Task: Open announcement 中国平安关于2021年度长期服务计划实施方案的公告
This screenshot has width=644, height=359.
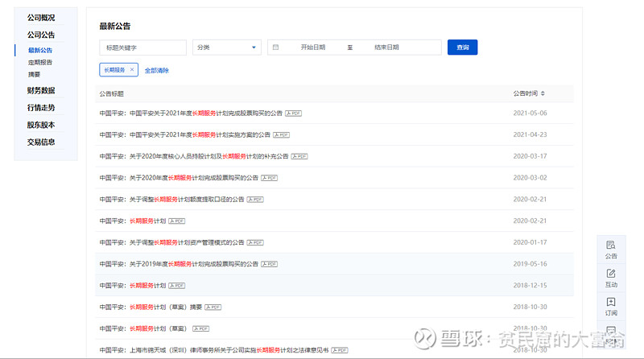Action: click(x=185, y=134)
